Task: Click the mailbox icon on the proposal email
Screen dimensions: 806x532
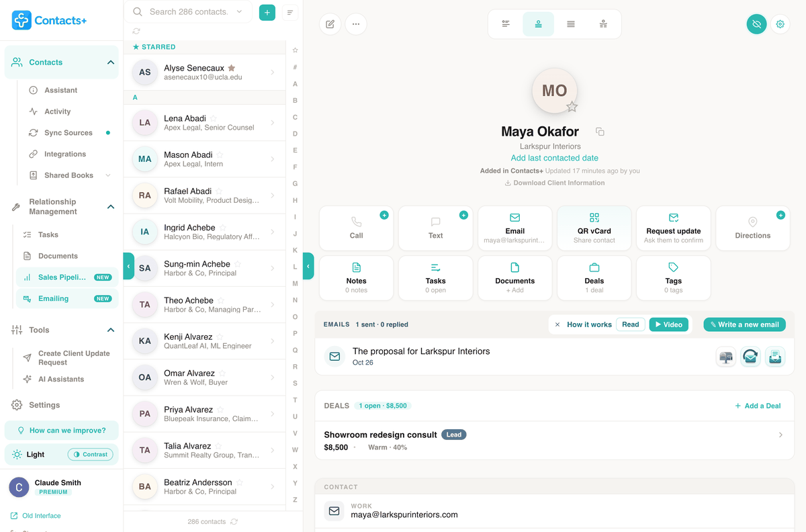Action: [x=725, y=357]
